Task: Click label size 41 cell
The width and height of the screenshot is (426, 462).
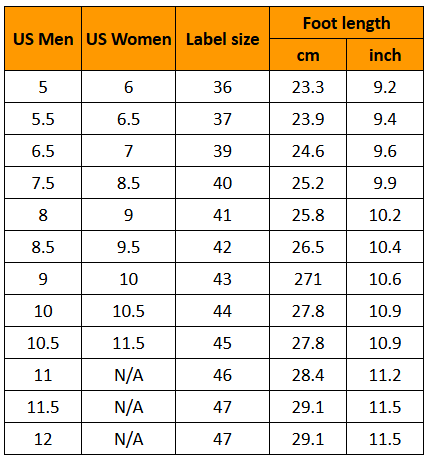Action: point(222,215)
